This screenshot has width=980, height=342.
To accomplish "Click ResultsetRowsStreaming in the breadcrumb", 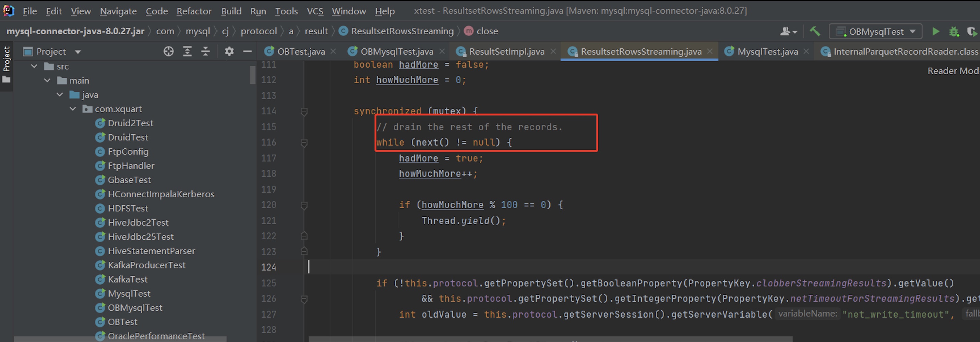I will tap(402, 31).
